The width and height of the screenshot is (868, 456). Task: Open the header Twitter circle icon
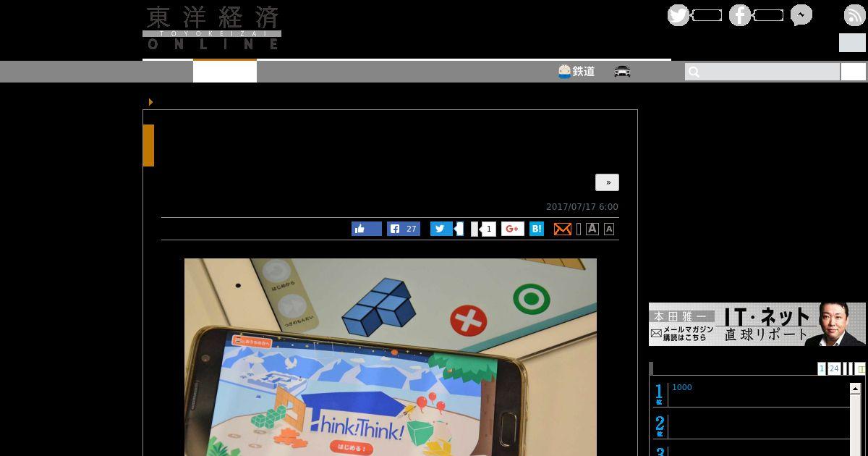[x=678, y=15]
